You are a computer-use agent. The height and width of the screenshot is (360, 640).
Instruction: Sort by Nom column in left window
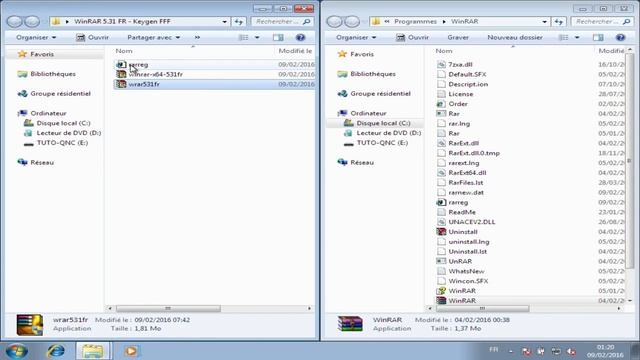tap(124, 51)
